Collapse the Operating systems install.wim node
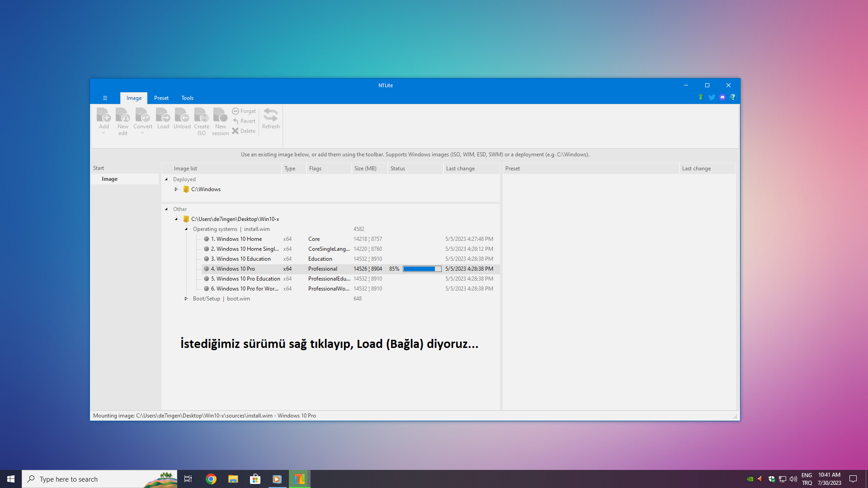Viewport: 868px width, 488px height. (186, 229)
